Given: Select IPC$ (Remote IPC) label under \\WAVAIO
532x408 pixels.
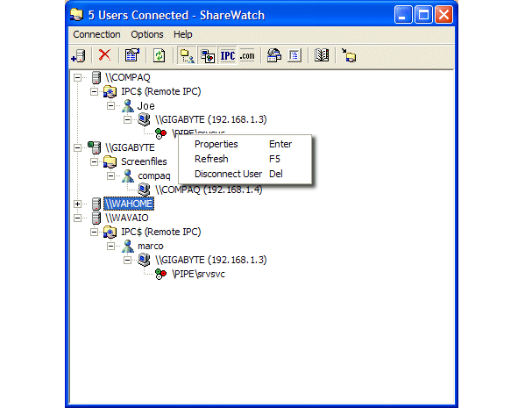Looking at the screenshot, I should 161,232.
